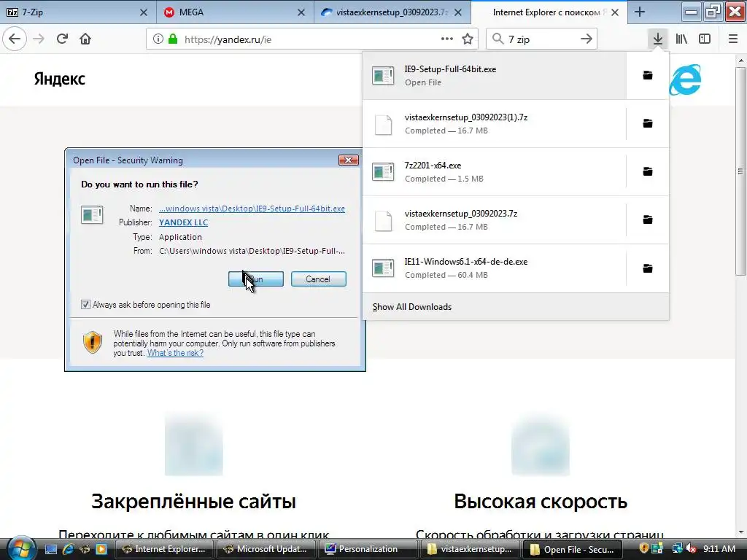The height and width of the screenshot is (560, 747).
Task: Bookmark this page with the star
Action: (468, 39)
